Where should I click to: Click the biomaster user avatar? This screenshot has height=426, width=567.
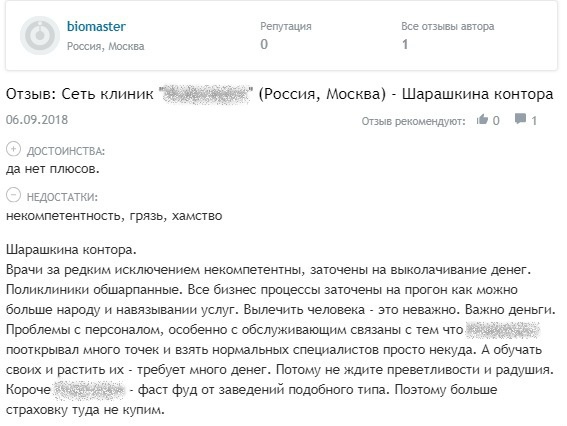tap(40, 35)
